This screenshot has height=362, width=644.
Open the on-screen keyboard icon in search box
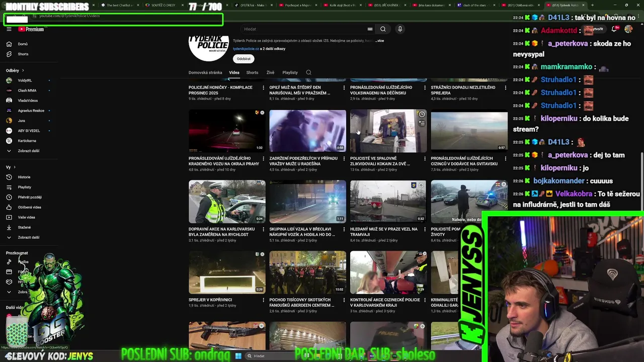[x=370, y=29]
